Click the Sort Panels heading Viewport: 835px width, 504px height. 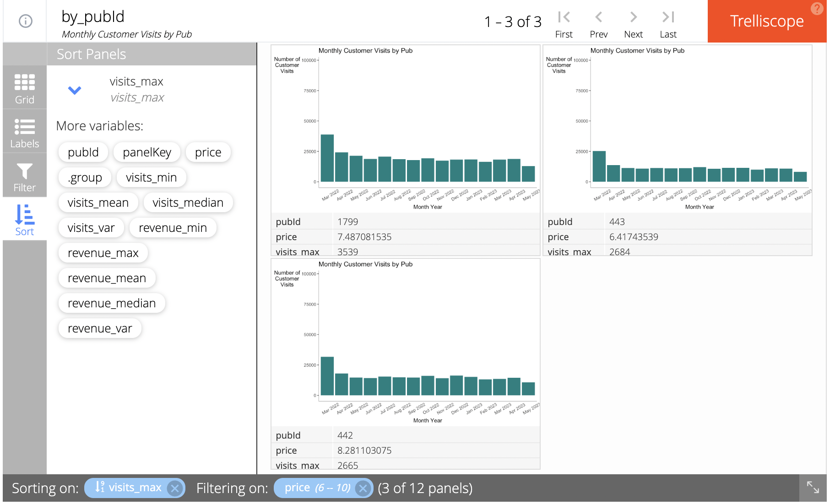(91, 54)
